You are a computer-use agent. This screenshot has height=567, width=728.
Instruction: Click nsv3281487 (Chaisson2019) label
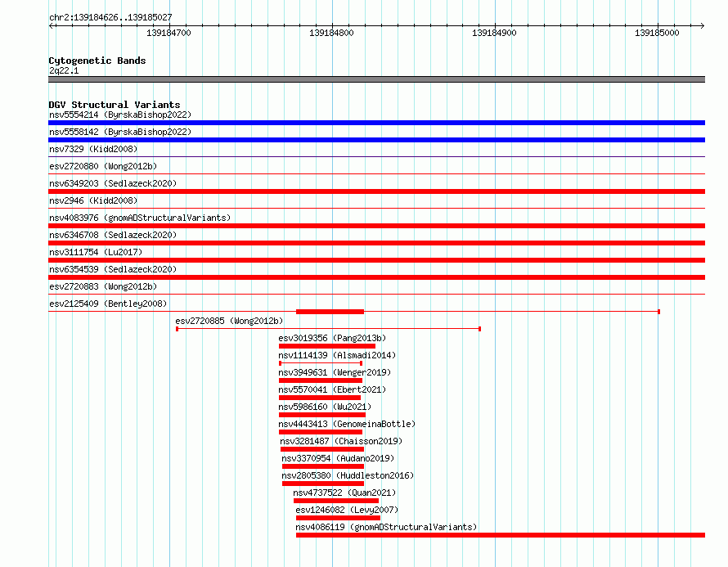tap(341, 441)
